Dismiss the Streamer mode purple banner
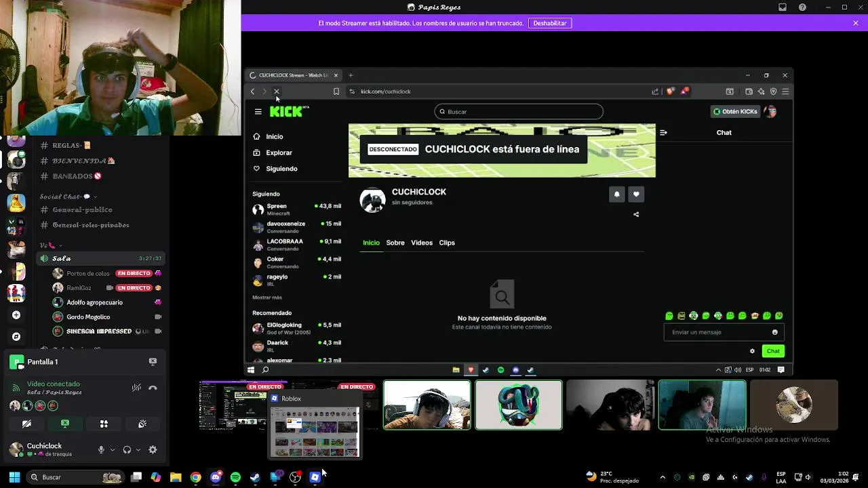Image resolution: width=868 pixels, height=488 pixels. tap(856, 23)
